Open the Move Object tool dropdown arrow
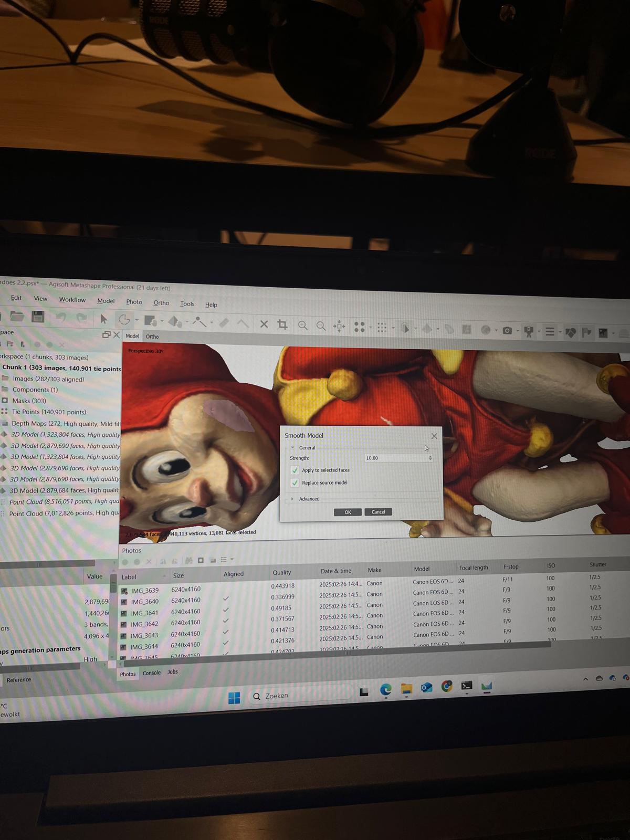The height and width of the screenshot is (840, 630). click(187, 321)
